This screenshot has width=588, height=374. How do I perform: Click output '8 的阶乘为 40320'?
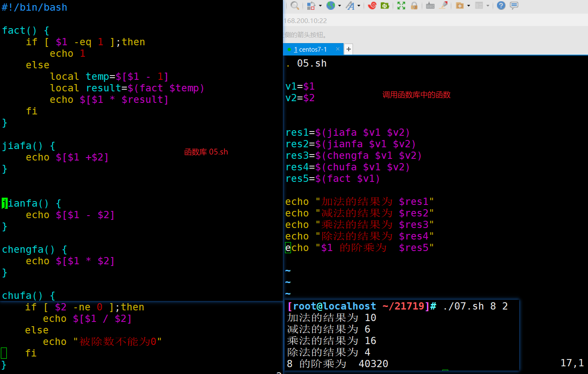tap(338, 364)
